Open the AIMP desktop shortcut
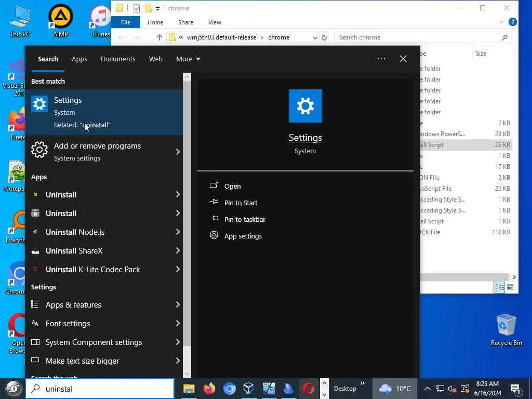The width and height of the screenshot is (532, 399). tap(60, 20)
